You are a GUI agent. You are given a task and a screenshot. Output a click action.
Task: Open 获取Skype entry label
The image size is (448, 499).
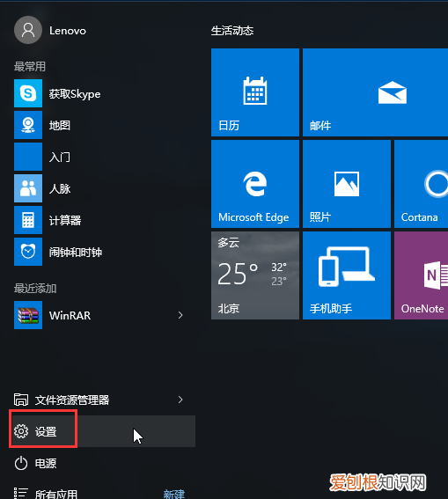coord(75,94)
